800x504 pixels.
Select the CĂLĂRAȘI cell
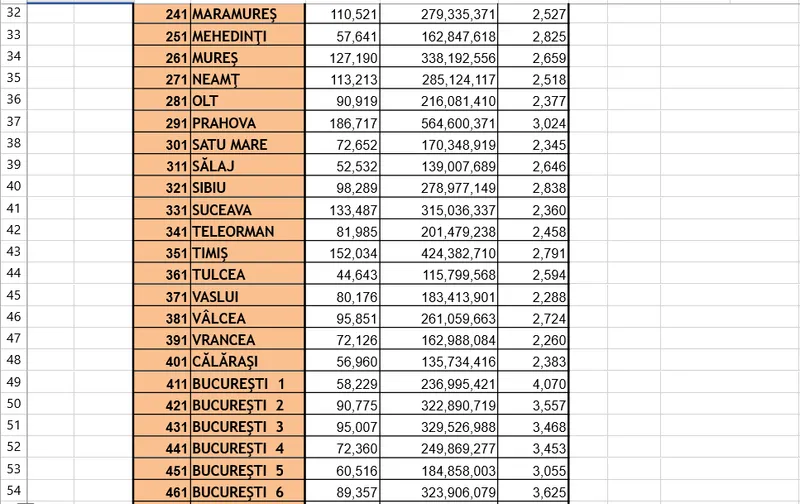[x=242, y=361]
